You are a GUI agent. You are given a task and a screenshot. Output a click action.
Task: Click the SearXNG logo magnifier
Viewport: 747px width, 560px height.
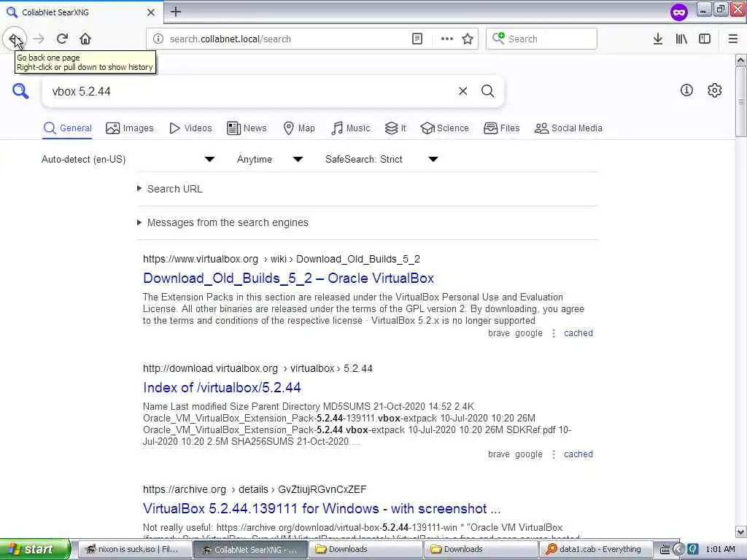point(20,90)
